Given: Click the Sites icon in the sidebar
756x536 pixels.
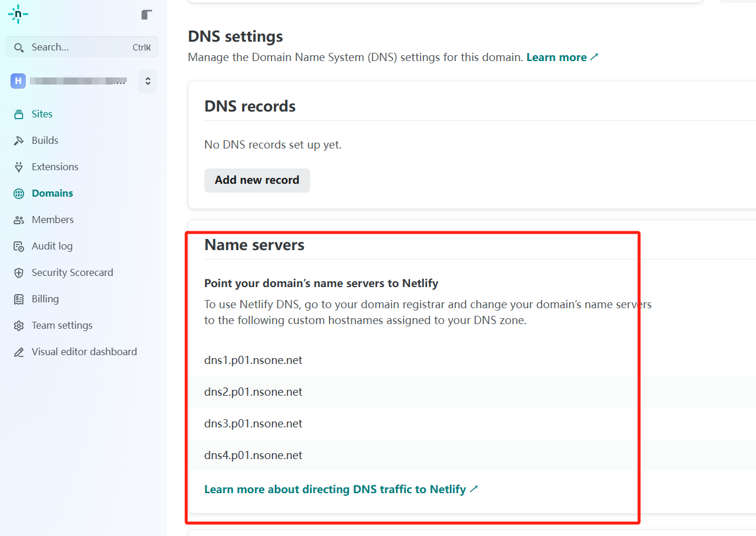Looking at the screenshot, I should tap(19, 114).
